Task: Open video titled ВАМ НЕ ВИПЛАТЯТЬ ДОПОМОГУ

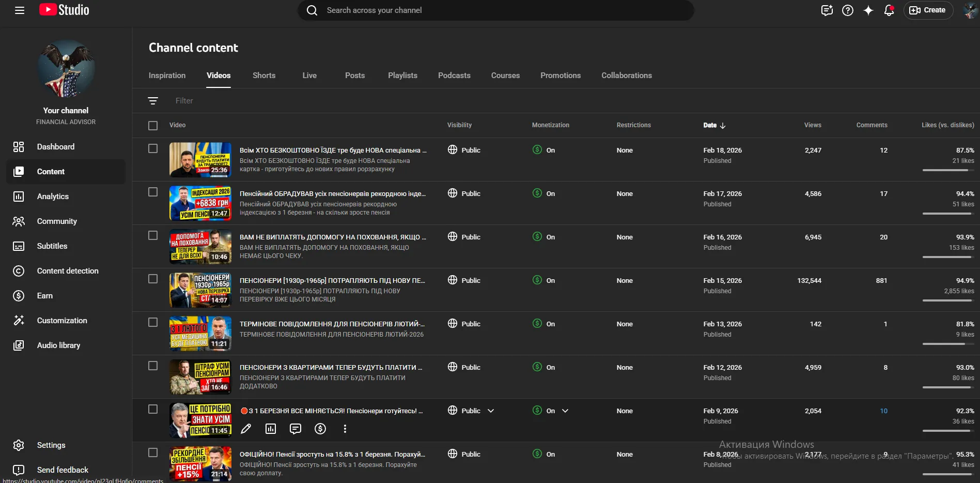Action: 333,237
